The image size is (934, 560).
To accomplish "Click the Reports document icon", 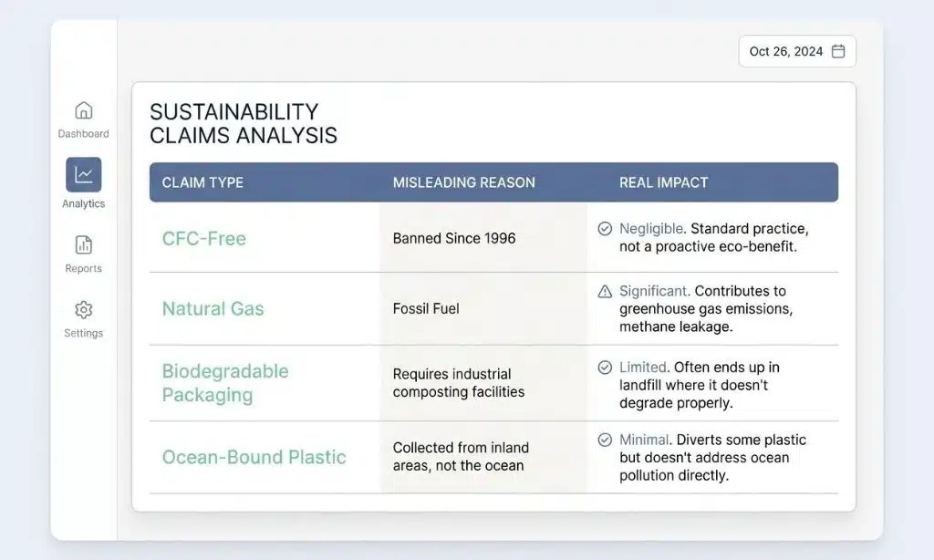I will 83,246.
